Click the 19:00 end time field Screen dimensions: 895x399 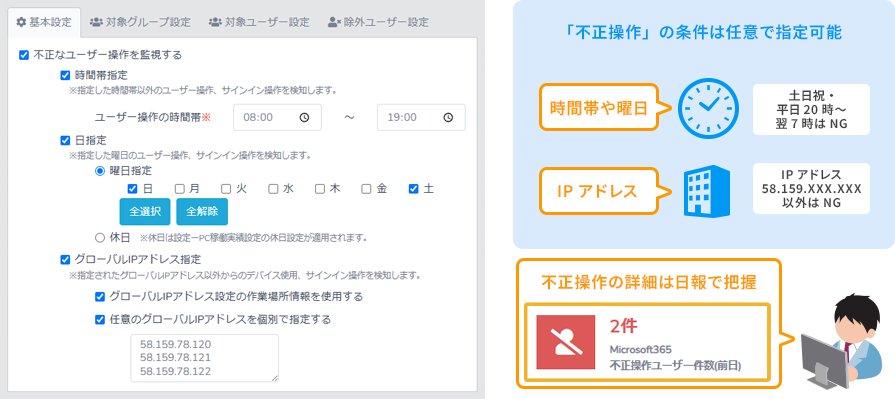click(x=421, y=117)
